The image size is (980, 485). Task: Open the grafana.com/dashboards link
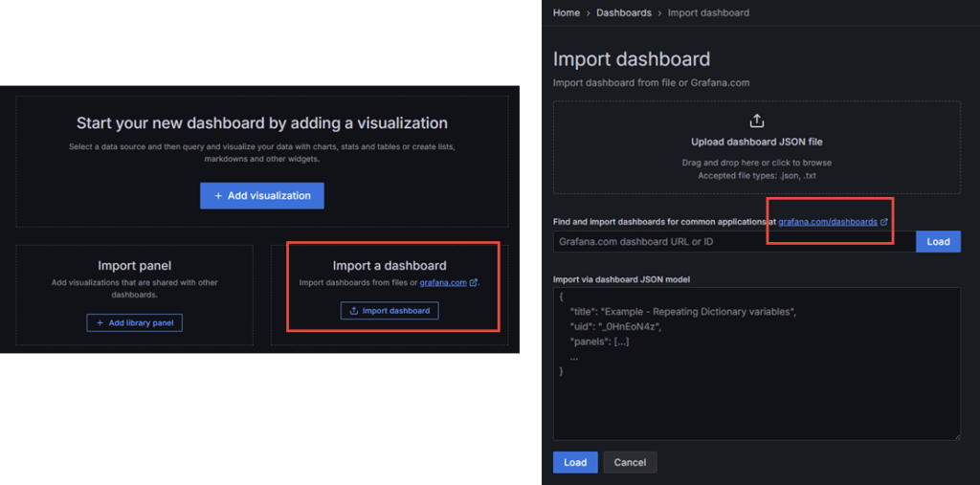coord(827,222)
